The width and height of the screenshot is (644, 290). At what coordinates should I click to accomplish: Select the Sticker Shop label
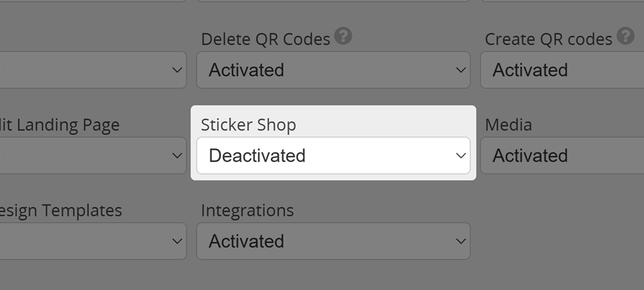click(248, 124)
